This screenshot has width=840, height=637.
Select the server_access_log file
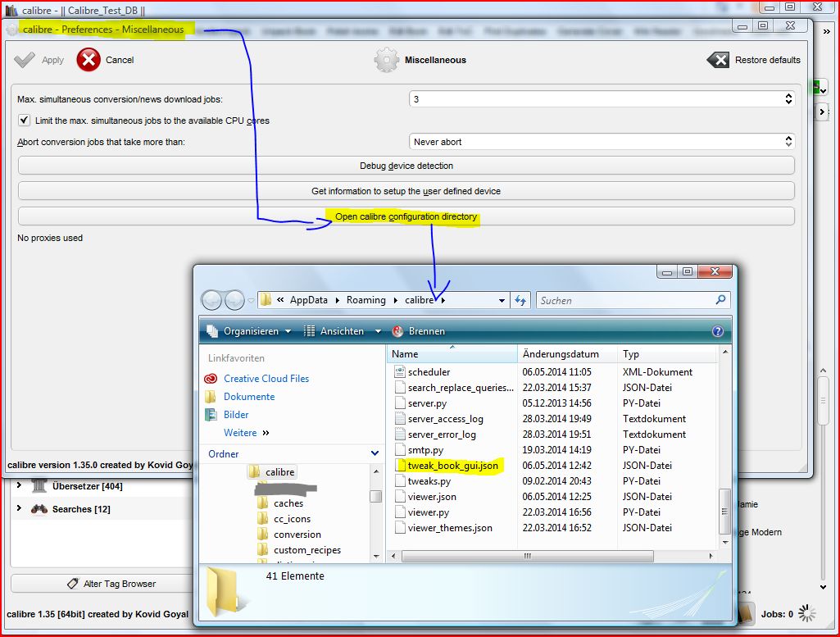coord(445,419)
